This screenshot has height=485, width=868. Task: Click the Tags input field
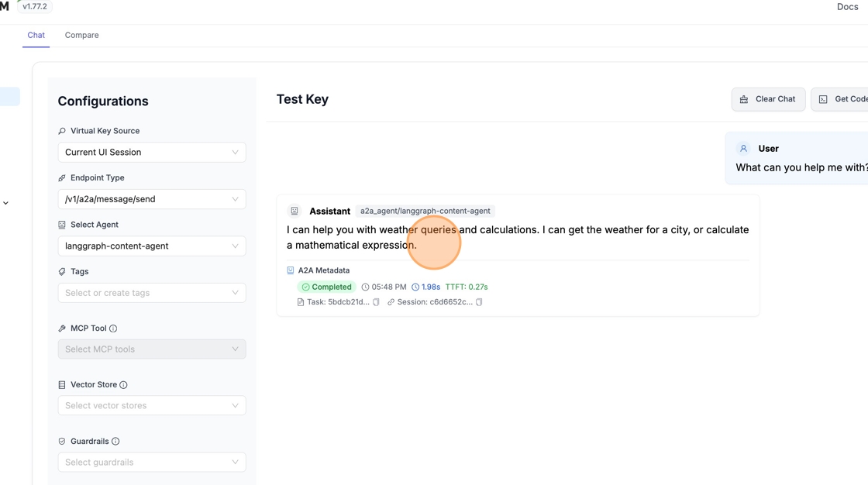tap(152, 293)
